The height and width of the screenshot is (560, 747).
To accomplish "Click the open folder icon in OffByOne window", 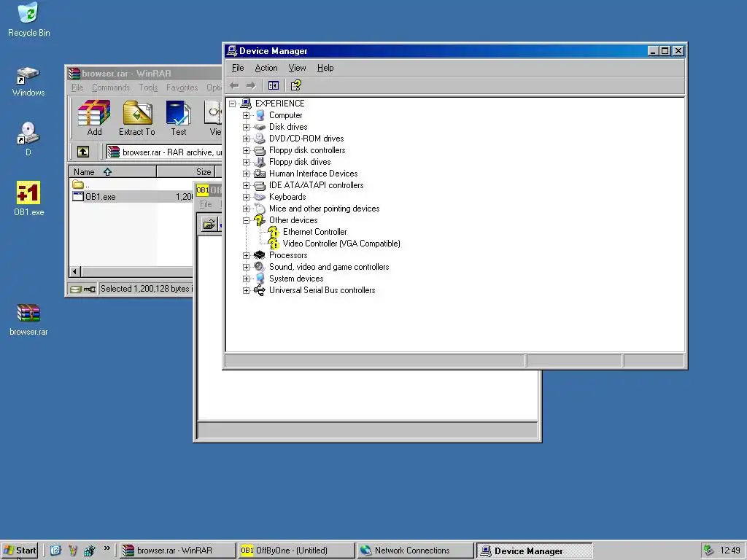I will click(x=209, y=225).
